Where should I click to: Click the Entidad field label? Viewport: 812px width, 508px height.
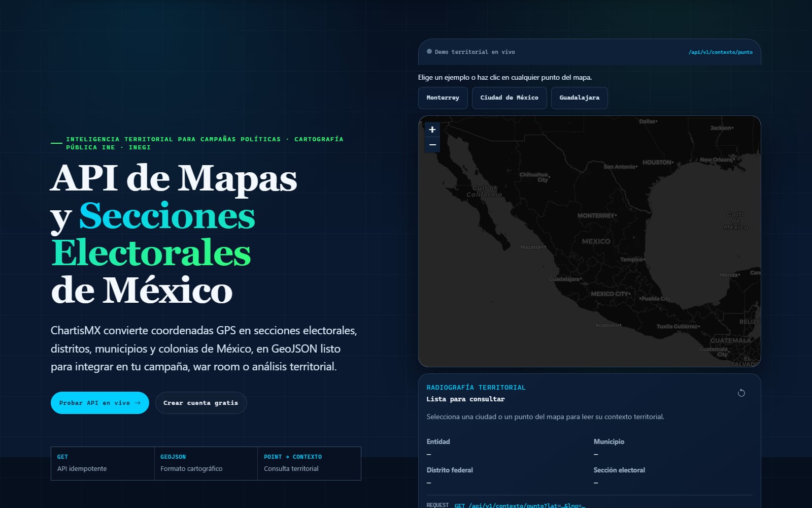[438, 441]
